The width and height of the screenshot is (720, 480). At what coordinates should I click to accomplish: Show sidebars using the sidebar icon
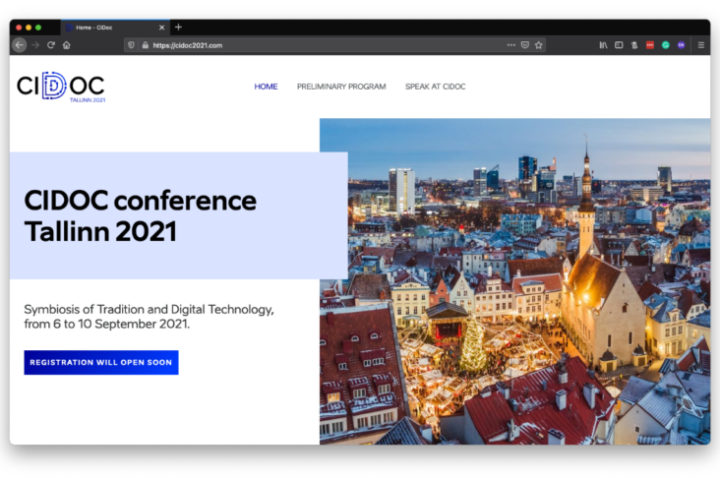coord(619,45)
